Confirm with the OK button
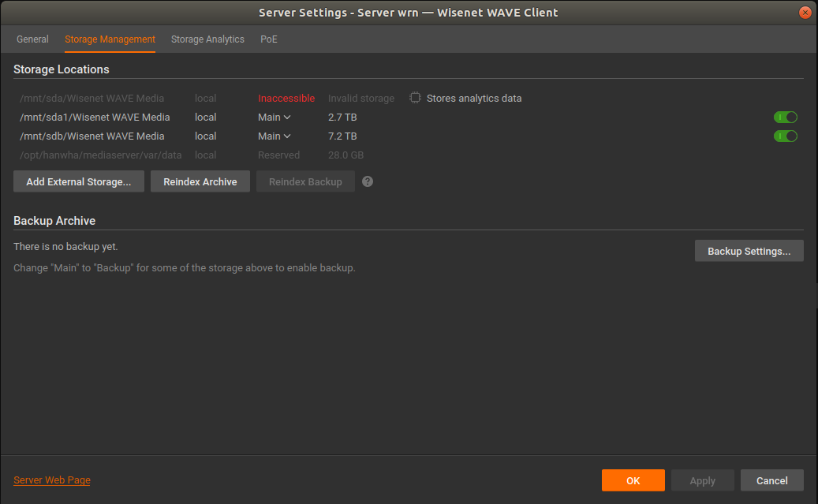 (633, 480)
